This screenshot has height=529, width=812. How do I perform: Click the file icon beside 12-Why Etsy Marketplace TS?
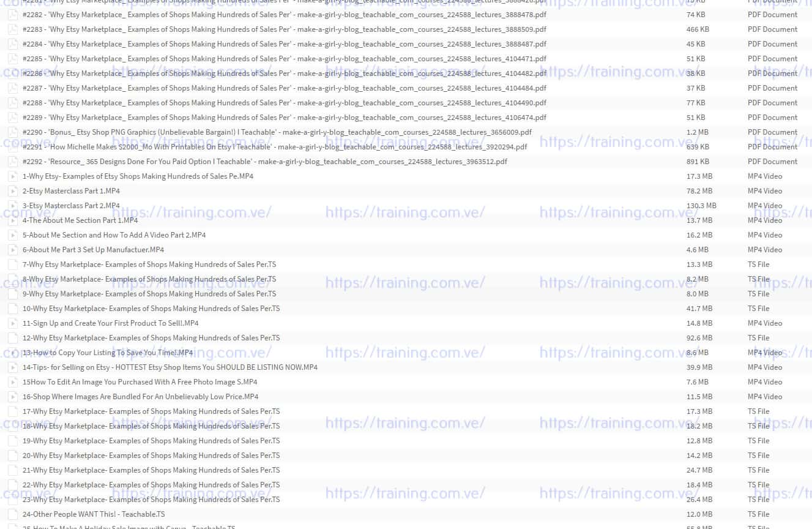pos(12,338)
